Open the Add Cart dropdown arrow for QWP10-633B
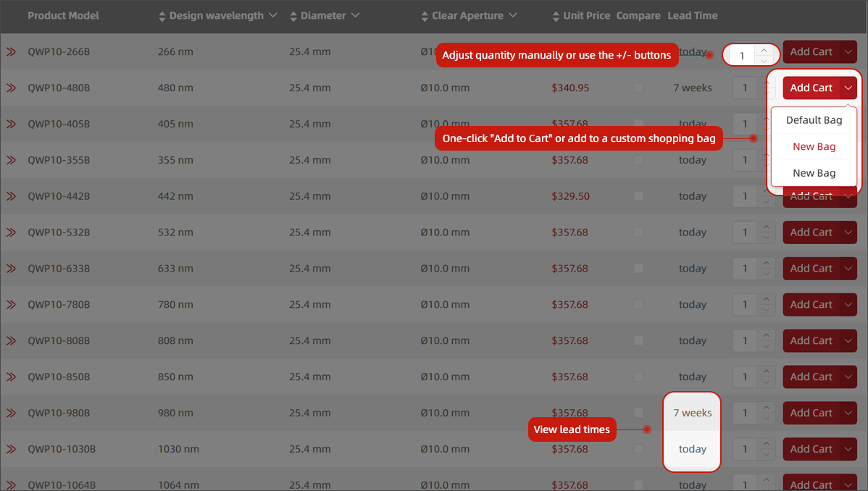Image resolution: width=868 pixels, height=491 pixels. tap(848, 269)
